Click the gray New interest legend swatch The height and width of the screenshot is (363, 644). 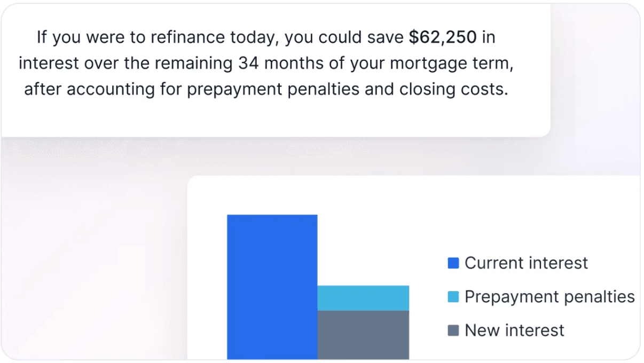tap(453, 330)
